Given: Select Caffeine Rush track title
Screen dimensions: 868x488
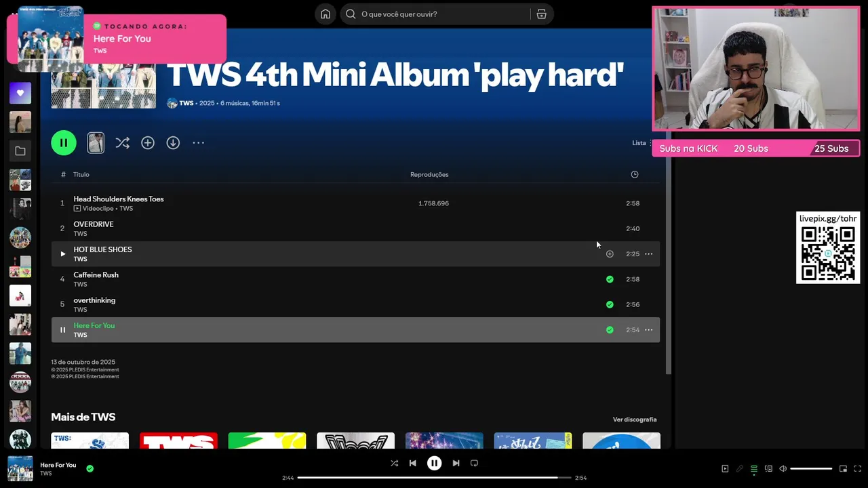Looking at the screenshot, I should (96, 275).
